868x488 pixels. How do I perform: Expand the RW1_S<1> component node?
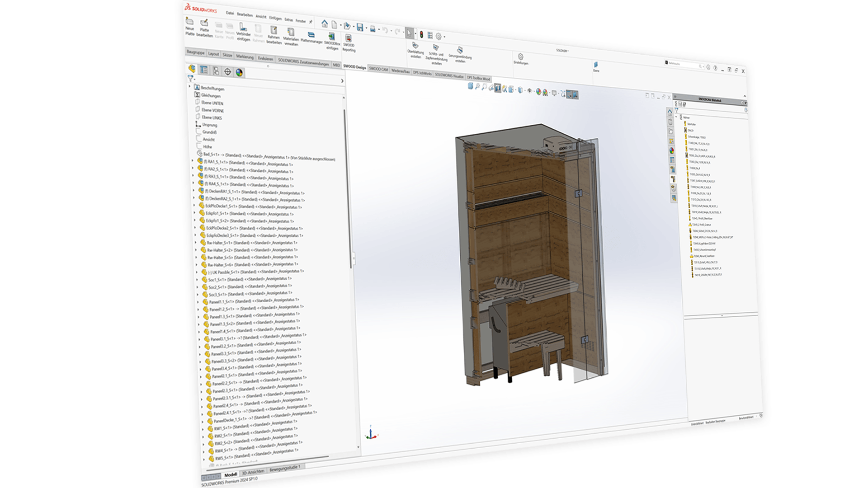(203, 428)
